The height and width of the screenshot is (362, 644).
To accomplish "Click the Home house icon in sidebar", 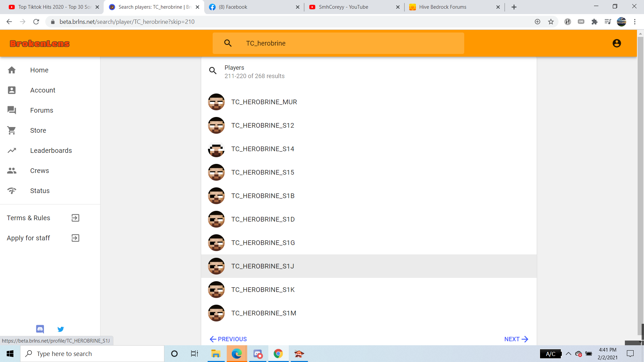I will [x=12, y=70].
